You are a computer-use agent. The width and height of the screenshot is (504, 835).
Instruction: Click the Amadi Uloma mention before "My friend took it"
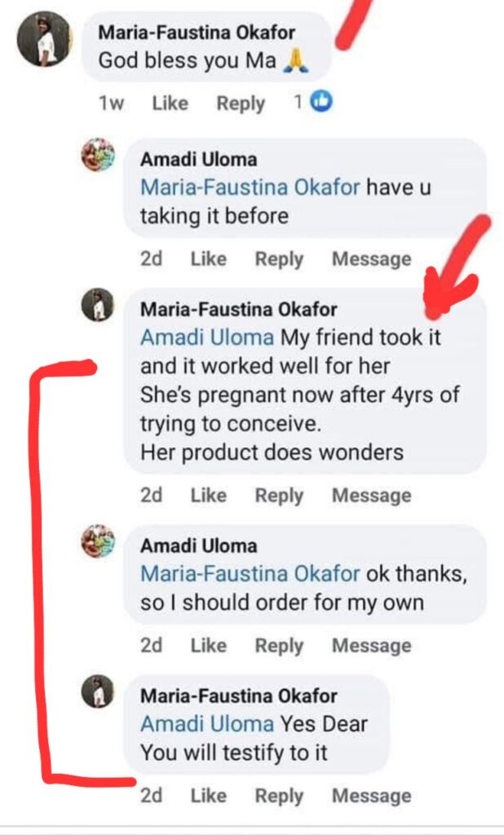coord(207,338)
